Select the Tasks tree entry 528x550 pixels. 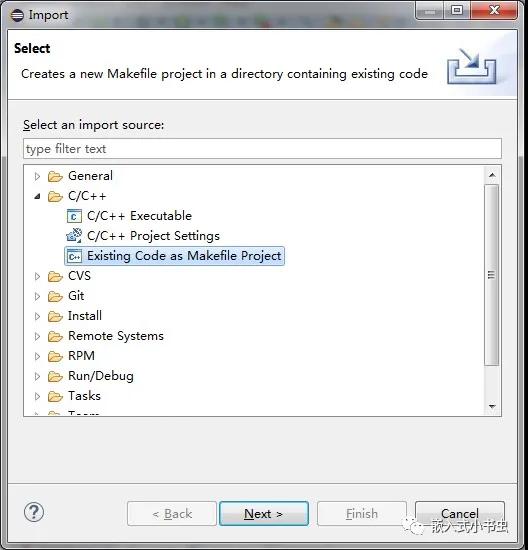84,396
